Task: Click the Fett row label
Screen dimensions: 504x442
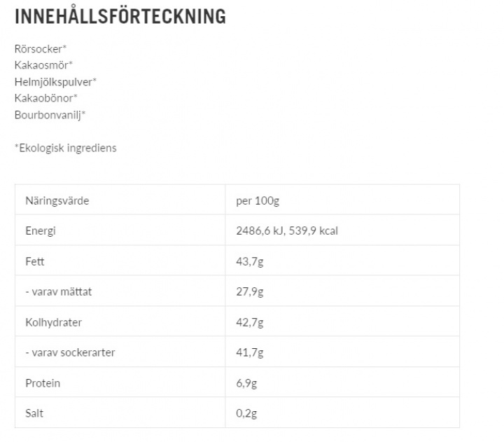Action: [35, 261]
